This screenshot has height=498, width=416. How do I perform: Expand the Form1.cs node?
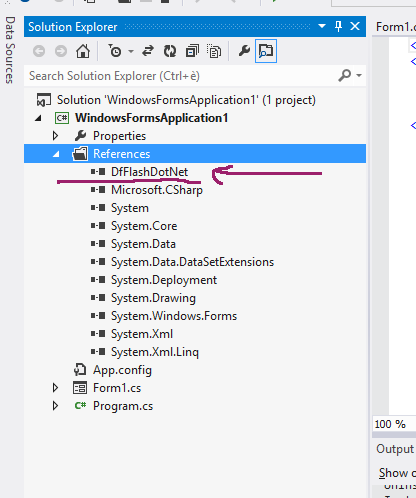click(x=56, y=388)
